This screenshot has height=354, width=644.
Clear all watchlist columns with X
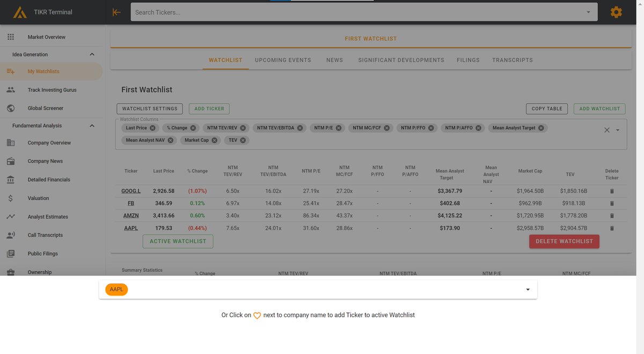point(607,130)
